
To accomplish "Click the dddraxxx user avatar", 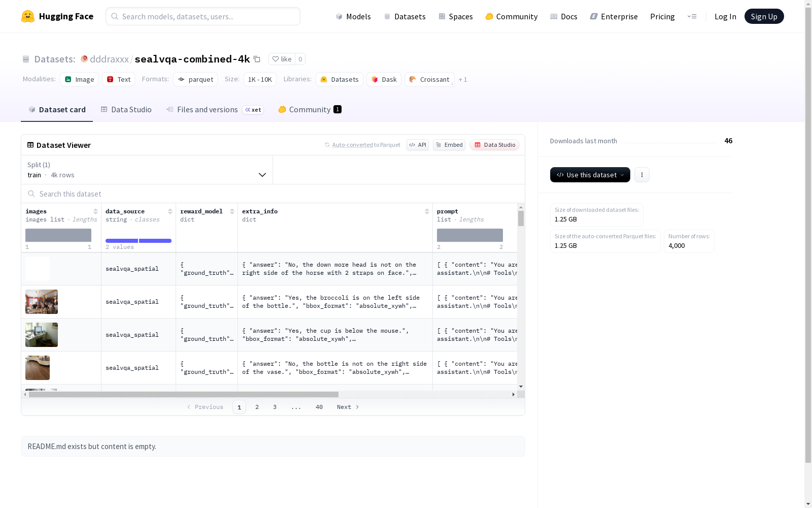I will point(84,59).
